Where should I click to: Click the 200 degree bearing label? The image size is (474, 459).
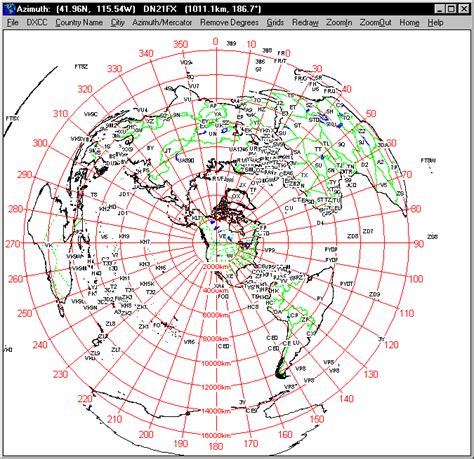point(146,435)
